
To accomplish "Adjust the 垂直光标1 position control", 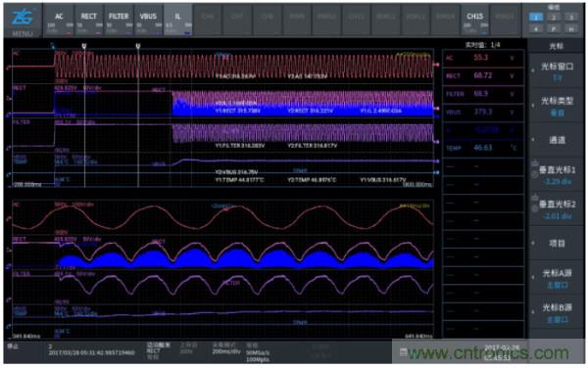I will (x=557, y=175).
